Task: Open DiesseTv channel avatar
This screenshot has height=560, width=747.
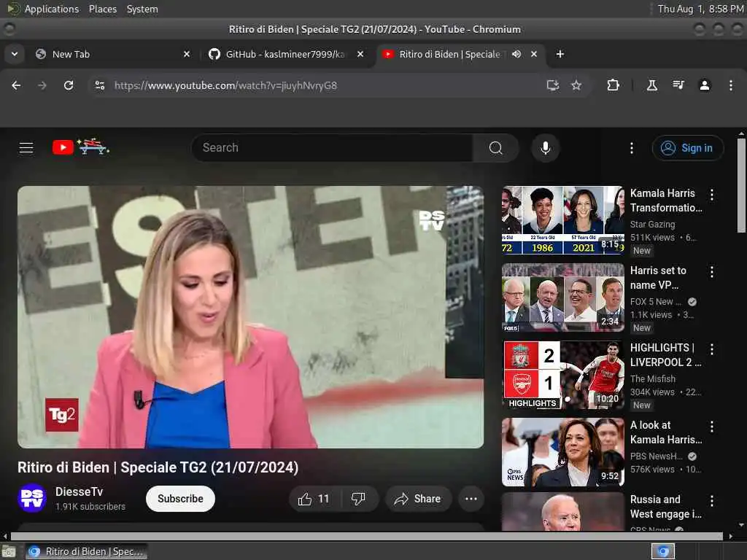Action: [32, 498]
